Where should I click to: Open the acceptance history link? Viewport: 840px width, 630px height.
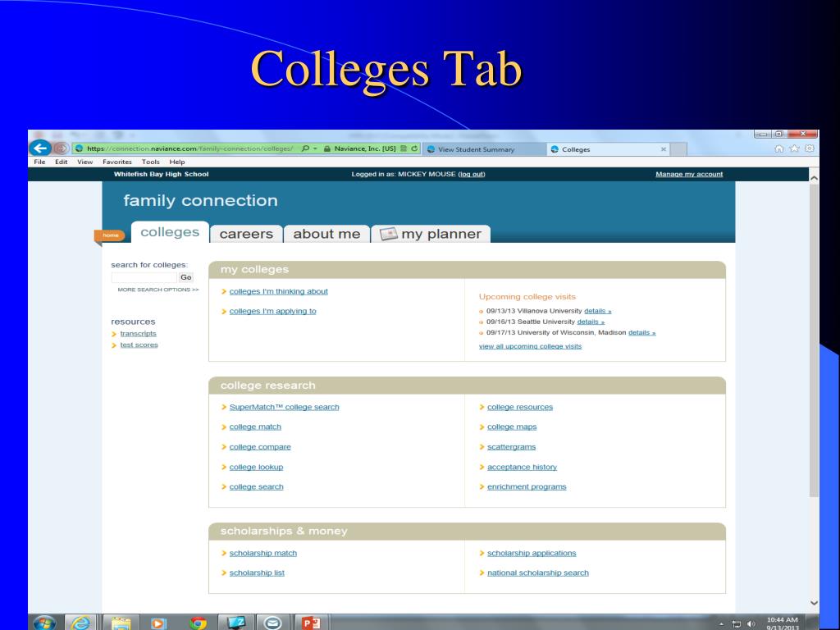coord(522,467)
